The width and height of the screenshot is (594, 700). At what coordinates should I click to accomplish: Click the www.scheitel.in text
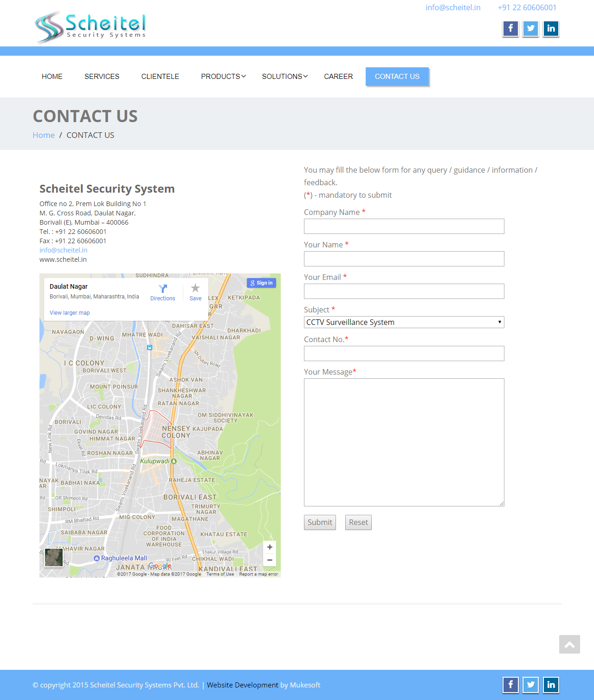pos(63,259)
